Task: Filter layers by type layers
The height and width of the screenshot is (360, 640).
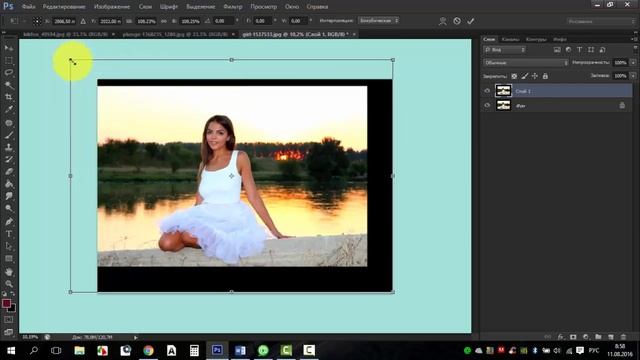Action: tap(579, 50)
